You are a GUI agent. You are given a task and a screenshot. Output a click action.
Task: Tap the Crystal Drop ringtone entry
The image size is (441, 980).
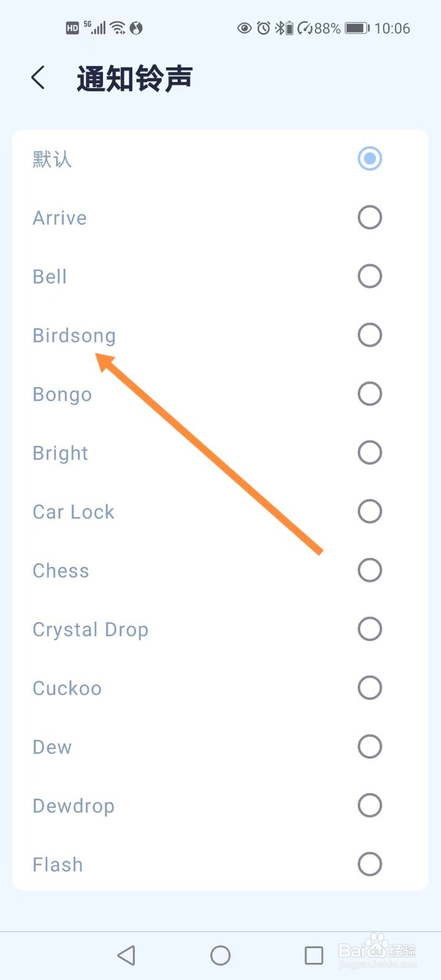(221, 629)
